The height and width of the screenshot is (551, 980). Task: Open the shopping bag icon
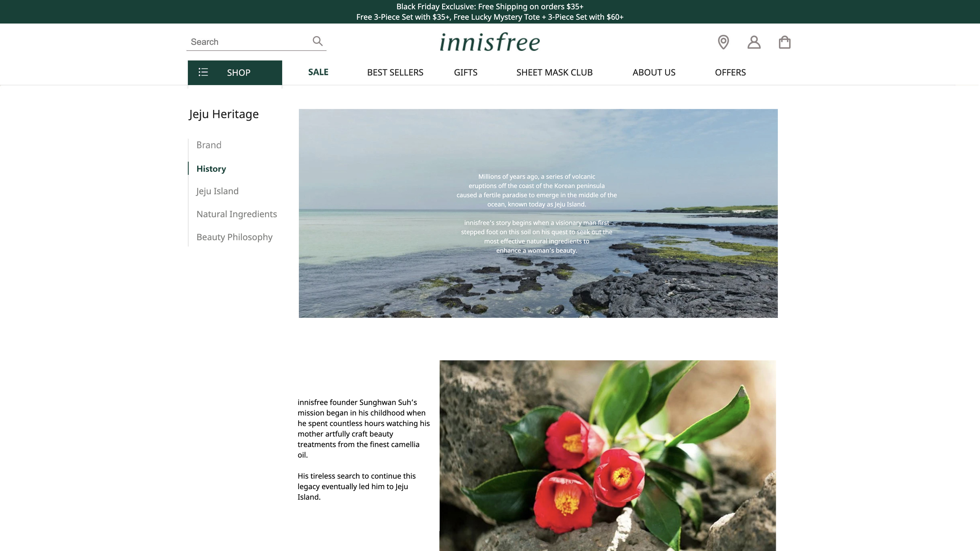(784, 42)
